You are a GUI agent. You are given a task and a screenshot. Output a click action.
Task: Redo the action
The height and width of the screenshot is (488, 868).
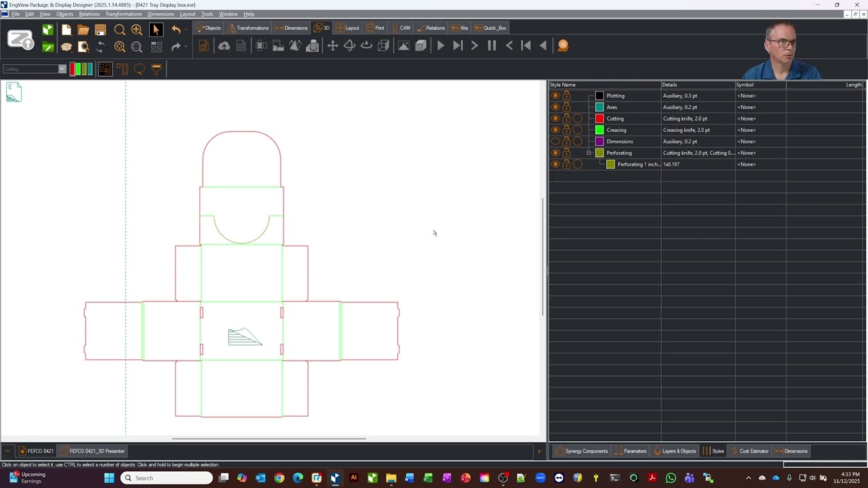pyautogui.click(x=176, y=47)
